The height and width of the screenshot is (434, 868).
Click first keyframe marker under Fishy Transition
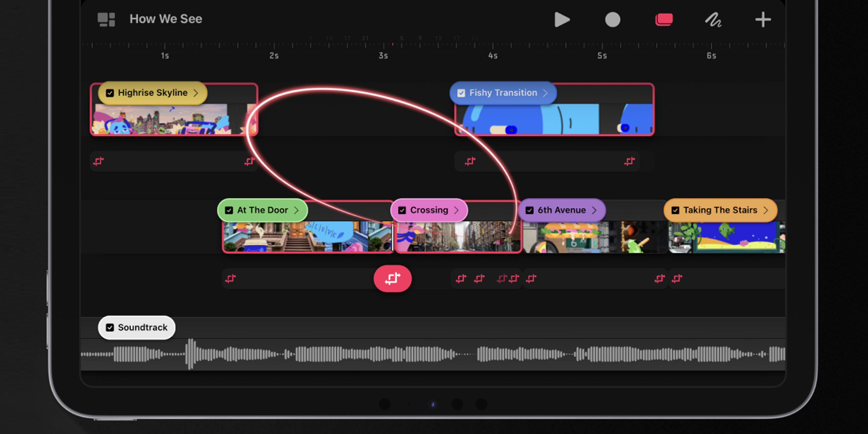tap(470, 162)
